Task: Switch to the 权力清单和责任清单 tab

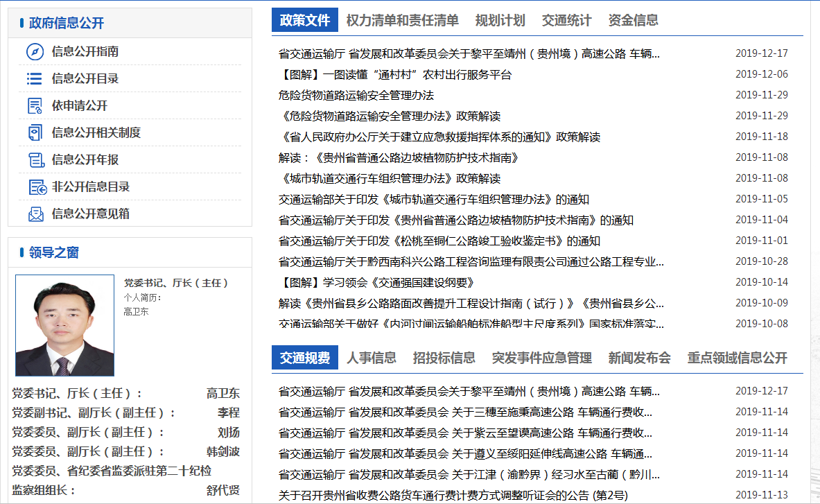Action: tap(402, 21)
